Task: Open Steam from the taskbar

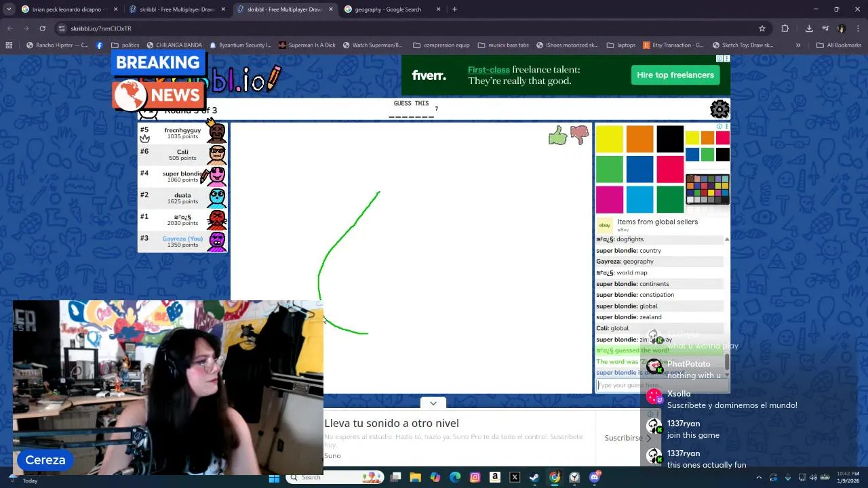Action: point(534,478)
